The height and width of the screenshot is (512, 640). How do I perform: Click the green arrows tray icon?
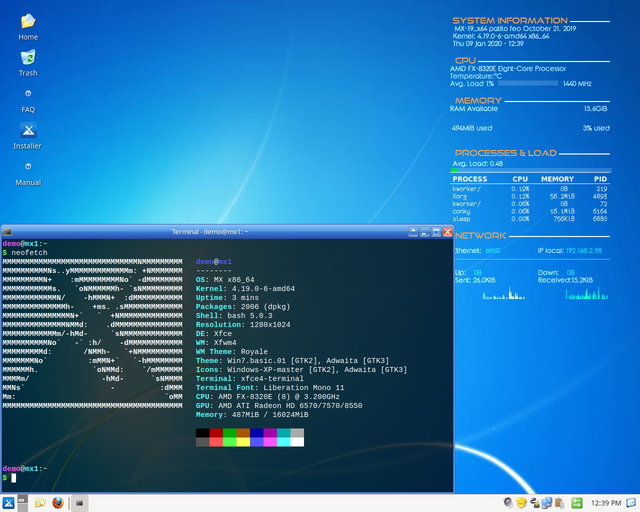577,503
